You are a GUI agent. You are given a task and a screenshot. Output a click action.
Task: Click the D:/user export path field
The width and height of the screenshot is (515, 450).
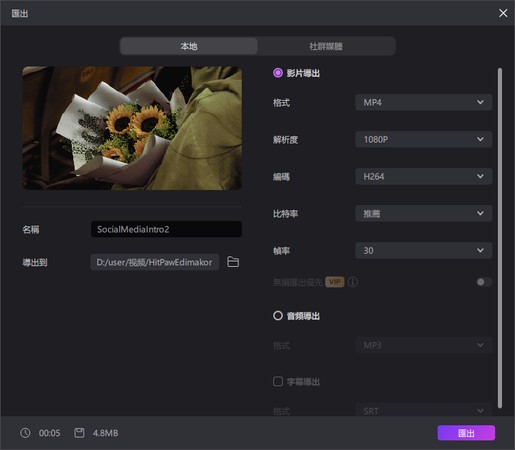[x=154, y=262]
